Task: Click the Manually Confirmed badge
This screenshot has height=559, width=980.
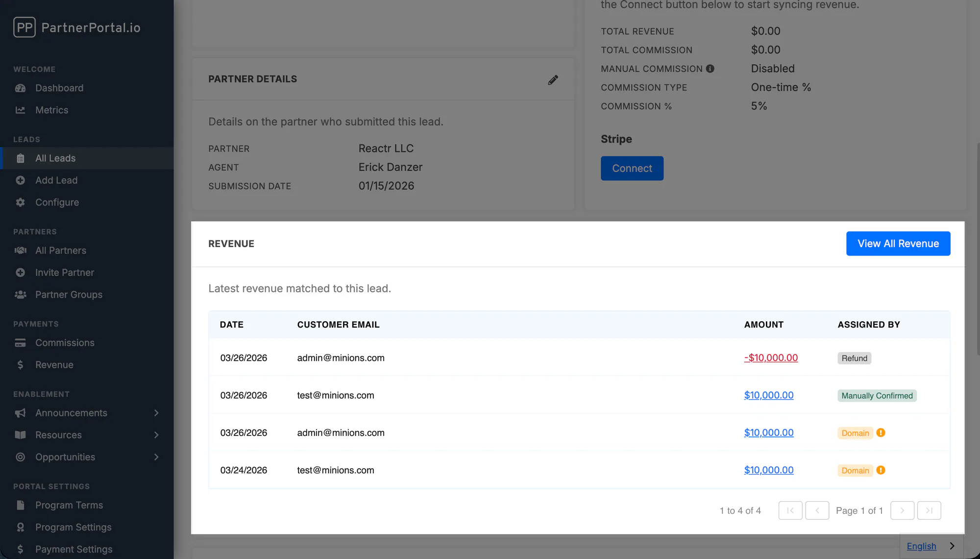Action: [877, 396]
